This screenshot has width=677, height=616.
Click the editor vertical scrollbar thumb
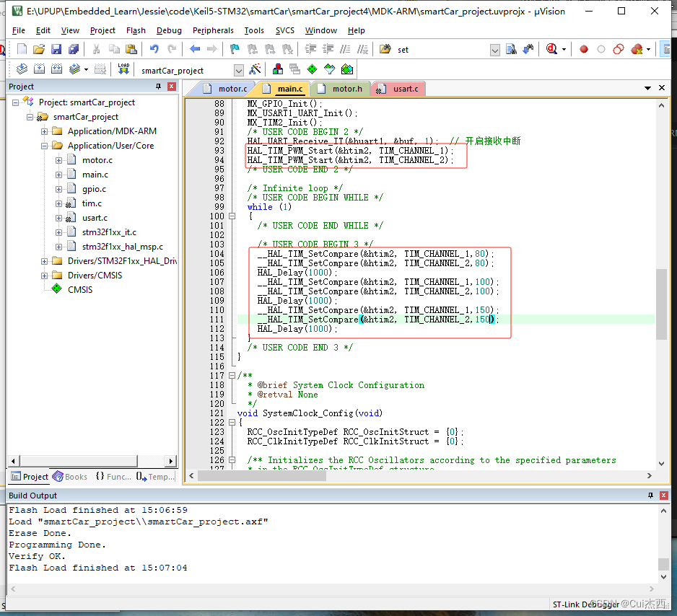661,304
